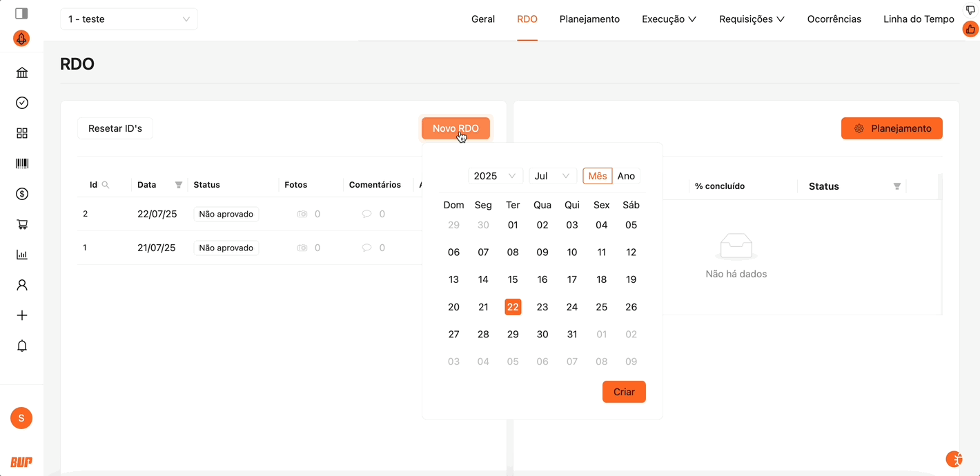
Task: Open the shopping cart icon in sidebar
Action: tap(22, 224)
